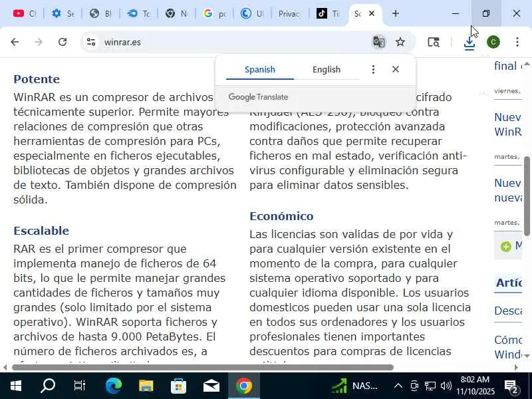Click the Meet Now tray icon
The image size is (532, 399).
(414, 386)
